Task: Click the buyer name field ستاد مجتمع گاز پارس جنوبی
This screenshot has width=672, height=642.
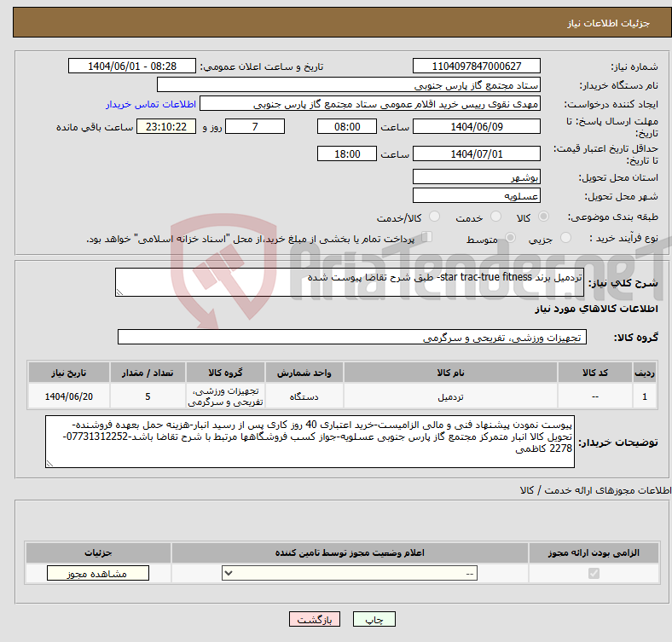Action: click(349, 85)
